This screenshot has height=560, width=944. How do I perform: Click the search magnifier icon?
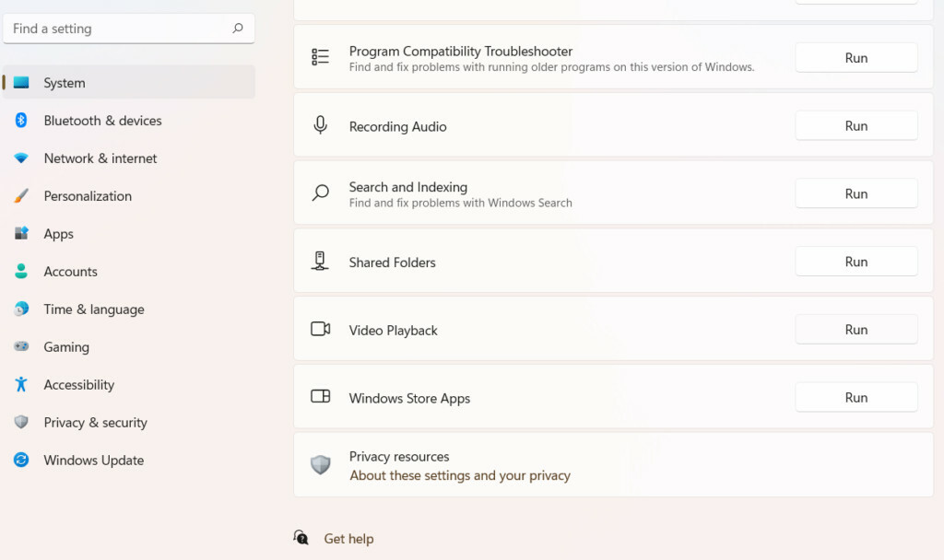pos(238,29)
